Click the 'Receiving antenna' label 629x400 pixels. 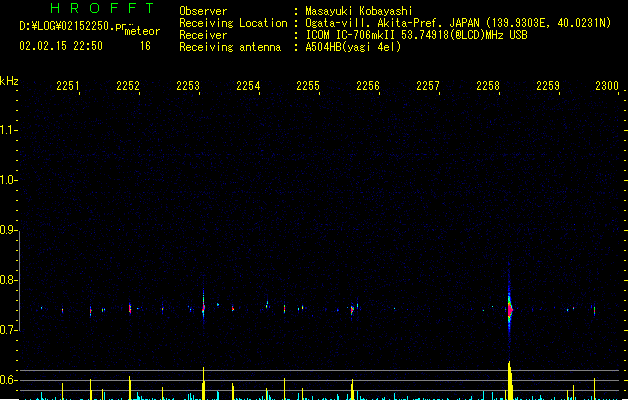(x=230, y=47)
